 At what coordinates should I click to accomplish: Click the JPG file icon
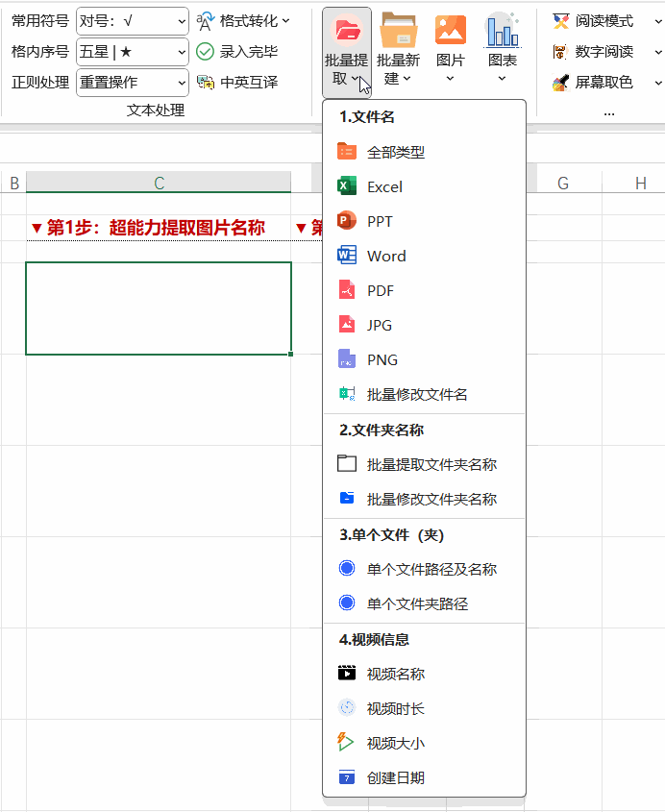347,325
